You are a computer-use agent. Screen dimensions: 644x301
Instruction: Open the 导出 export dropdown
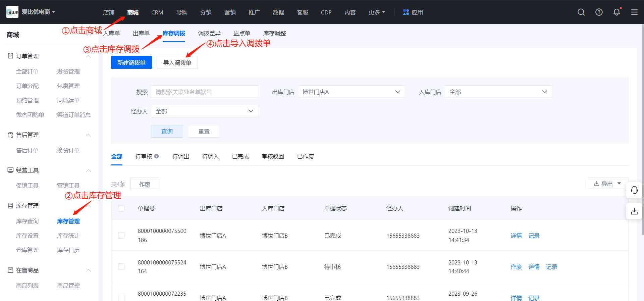click(x=607, y=184)
